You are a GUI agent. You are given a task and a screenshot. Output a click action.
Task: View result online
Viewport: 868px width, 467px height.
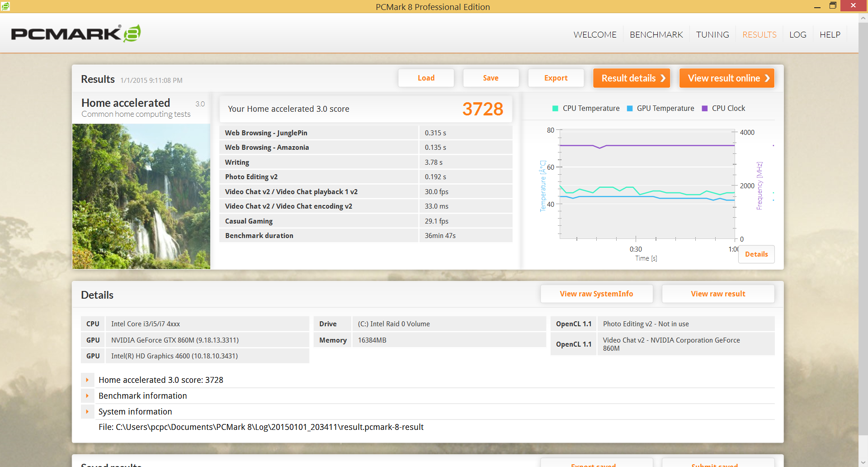[x=727, y=78]
